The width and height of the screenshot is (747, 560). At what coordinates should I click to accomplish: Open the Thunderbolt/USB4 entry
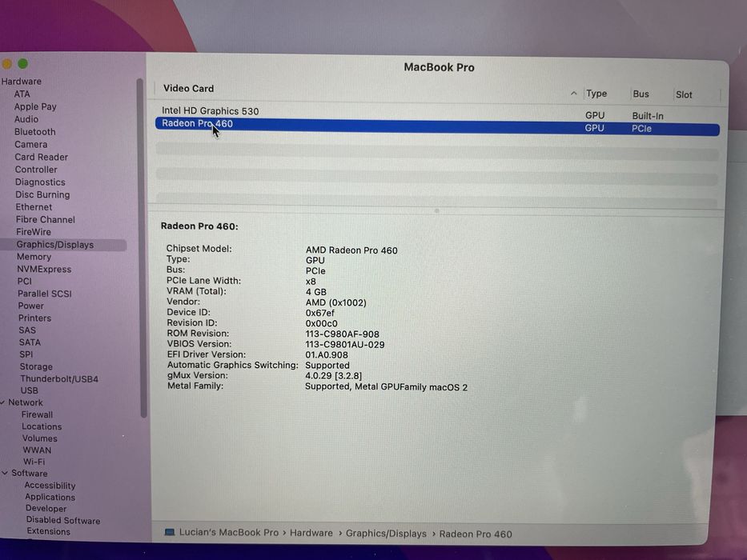click(x=59, y=379)
